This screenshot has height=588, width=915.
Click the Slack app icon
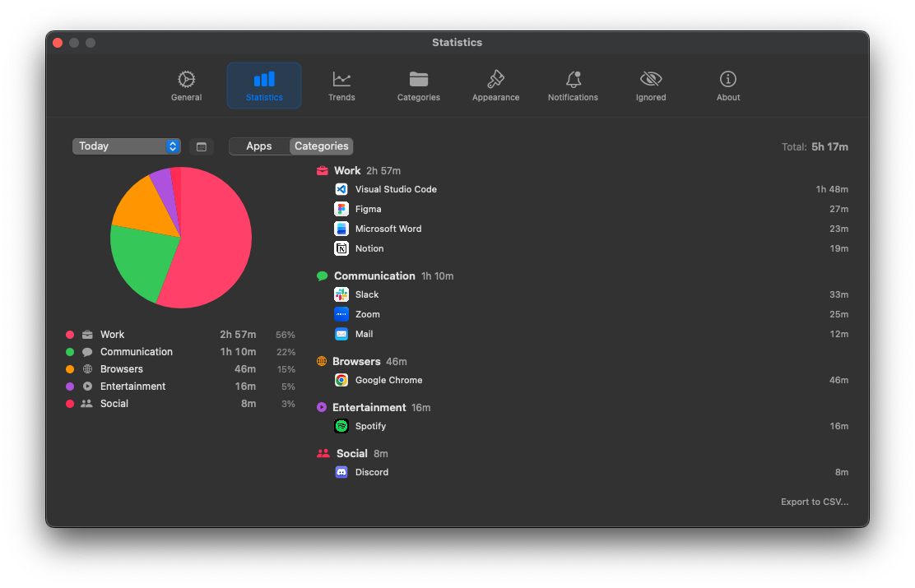point(341,294)
